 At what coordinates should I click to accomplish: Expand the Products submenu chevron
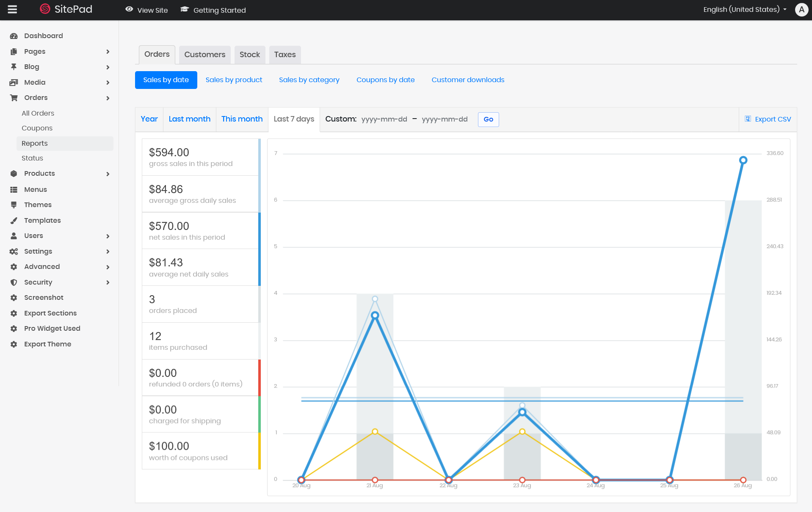(108, 174)
